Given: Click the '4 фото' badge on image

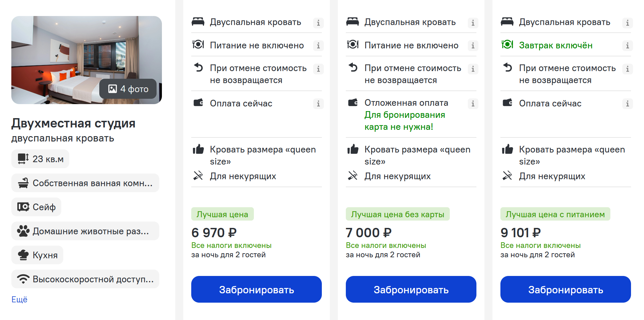Looking at the screenshot, I should [x=128, y=89].
